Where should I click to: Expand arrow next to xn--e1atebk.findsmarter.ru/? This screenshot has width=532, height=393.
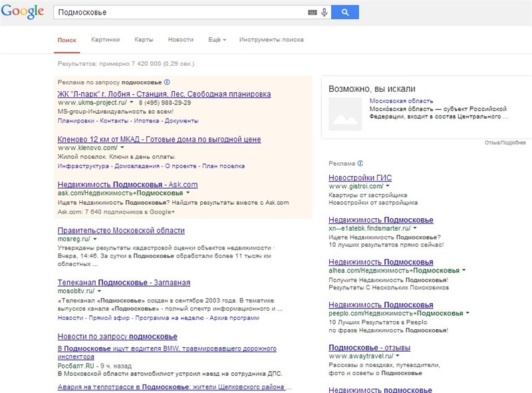(x=414, y=228)
